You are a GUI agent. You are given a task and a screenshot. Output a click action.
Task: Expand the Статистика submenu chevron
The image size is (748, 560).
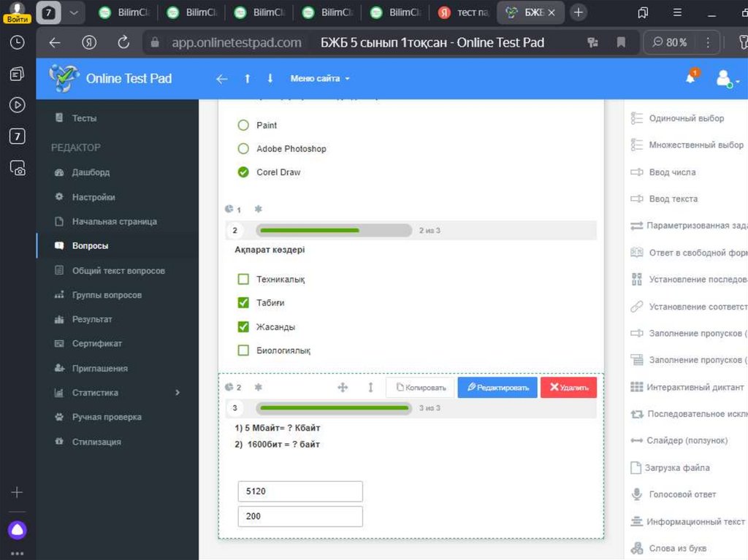point(178,393)
